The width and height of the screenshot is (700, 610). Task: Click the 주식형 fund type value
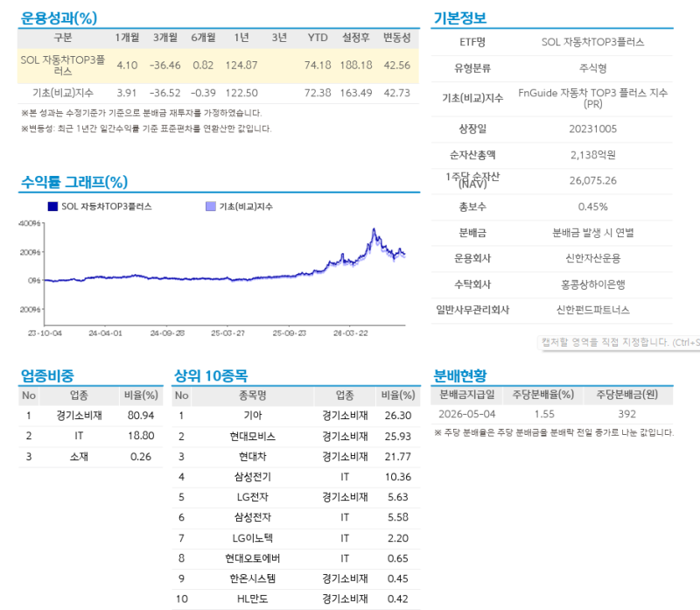tap(593, 68)
